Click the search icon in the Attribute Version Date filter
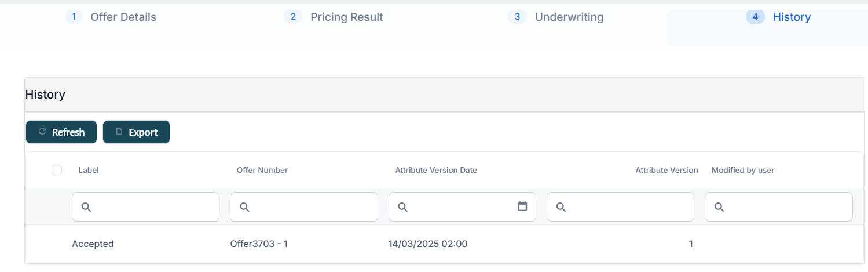The height and width of the screenshot is (272, 868). coord(403,207)
